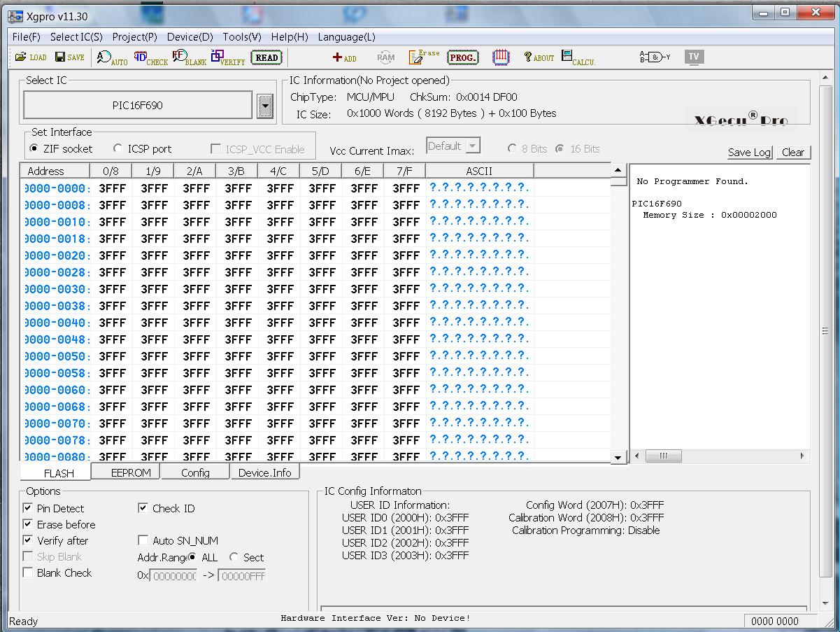The width and height of the screenshot is (840, 632).
Task: Open the ABOUT toolbar icon
Action: (539, 58)
